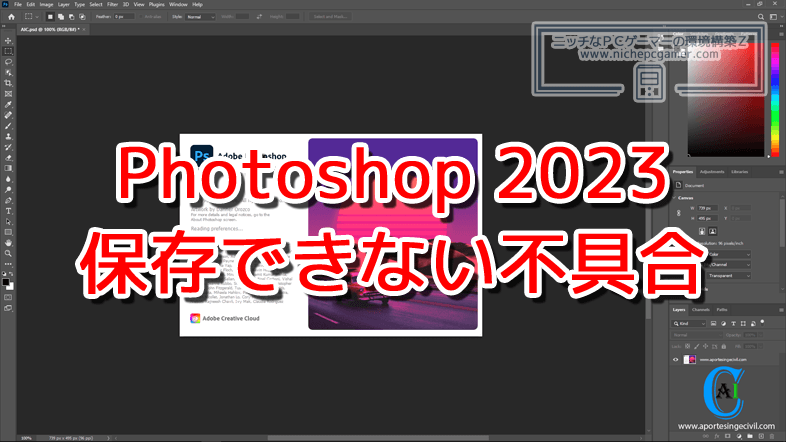Image resolution: width=786 pixels, height=442 pixels.
Task: Select the Brush tool
Action: 8,126
